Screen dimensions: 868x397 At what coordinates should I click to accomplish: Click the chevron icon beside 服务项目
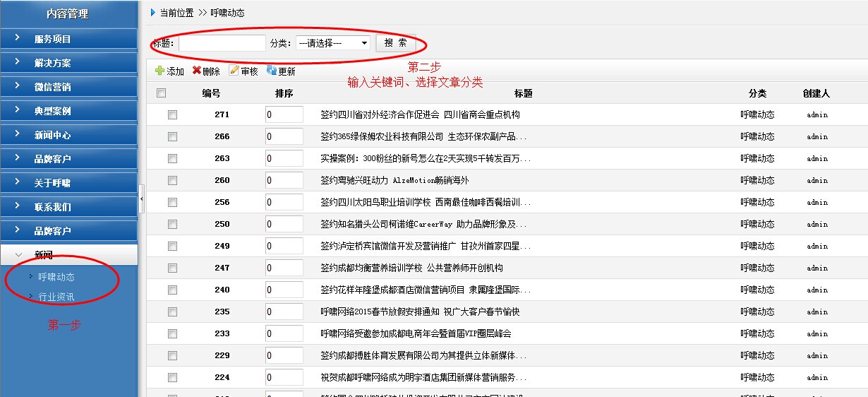(x=18, y=38)
